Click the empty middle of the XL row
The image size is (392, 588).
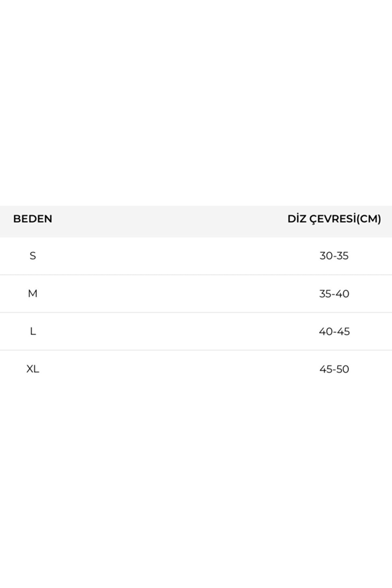click(180, 369)
